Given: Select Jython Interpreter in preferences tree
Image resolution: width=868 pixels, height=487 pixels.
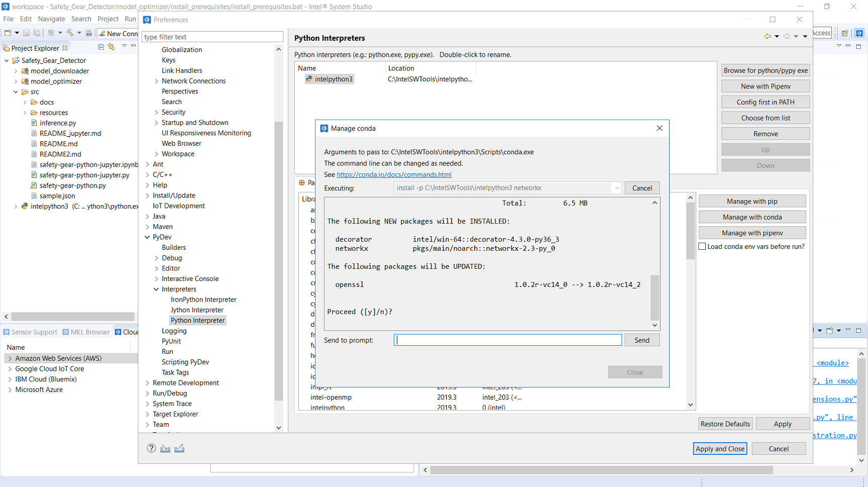Looking at the screenshot, I should pos(197,310).
